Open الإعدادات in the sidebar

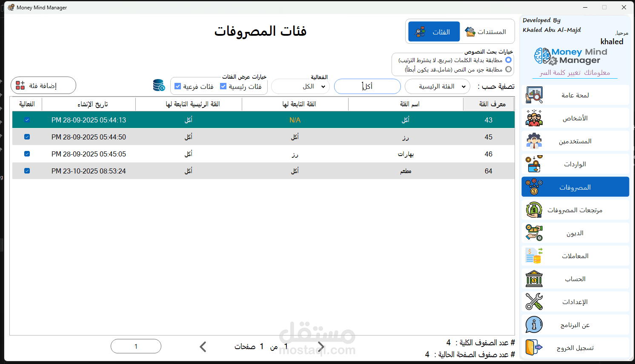click(575, 301)
